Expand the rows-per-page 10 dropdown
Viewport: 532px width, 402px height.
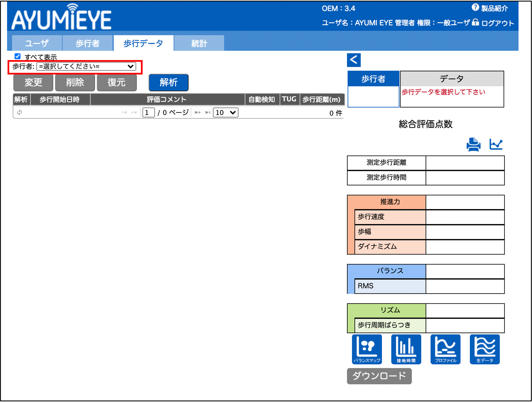pyautogui.click(x=225, y=112)
